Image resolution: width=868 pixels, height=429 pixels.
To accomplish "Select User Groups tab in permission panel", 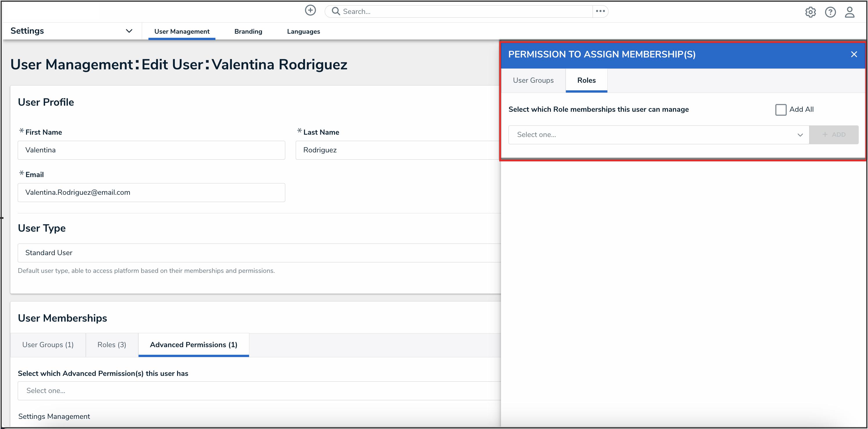I will coord(533,80).
